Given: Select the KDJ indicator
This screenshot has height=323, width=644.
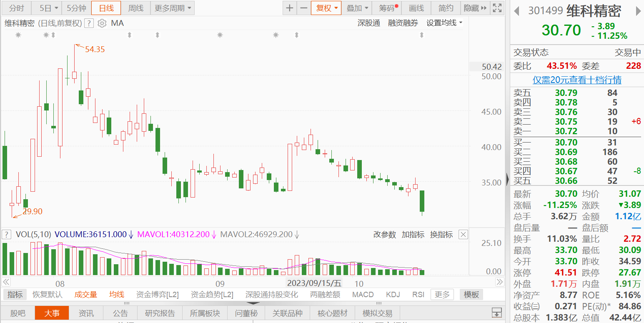Looking at the screenshot, I should click(393, 295).
